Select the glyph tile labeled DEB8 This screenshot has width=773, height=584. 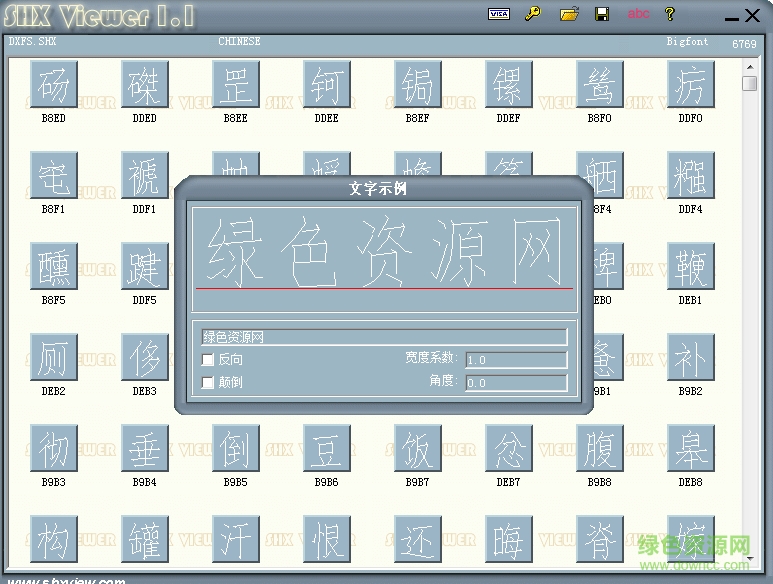tap(691, 448)
